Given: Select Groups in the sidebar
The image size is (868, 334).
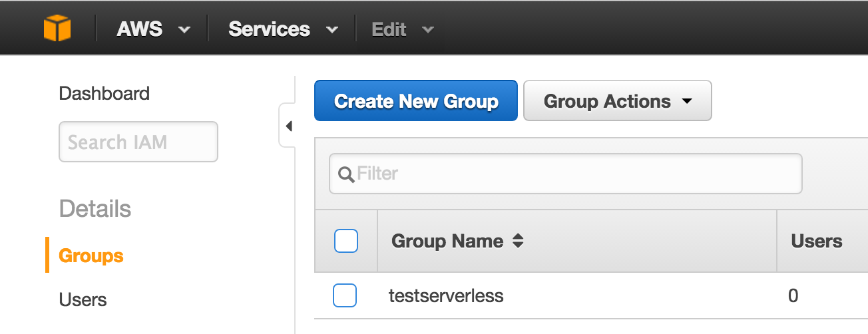Looking at the screenshot, I should click(x=91, y=255).
